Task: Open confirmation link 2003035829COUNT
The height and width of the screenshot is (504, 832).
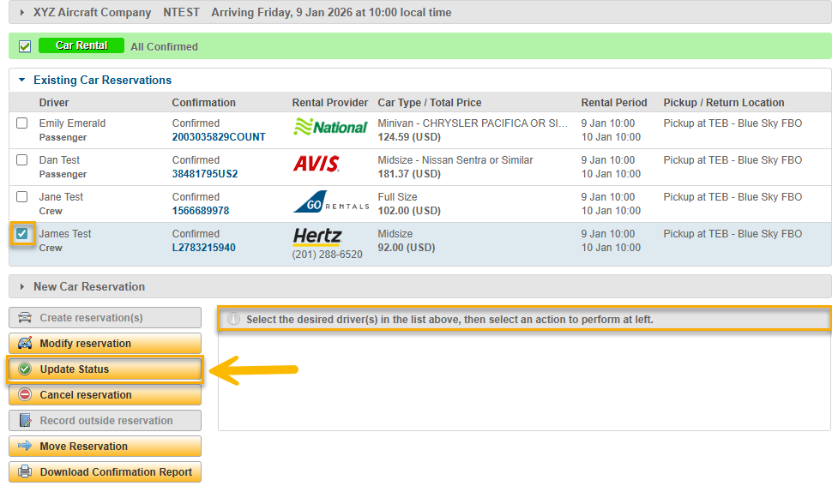Action: point(219,137)
